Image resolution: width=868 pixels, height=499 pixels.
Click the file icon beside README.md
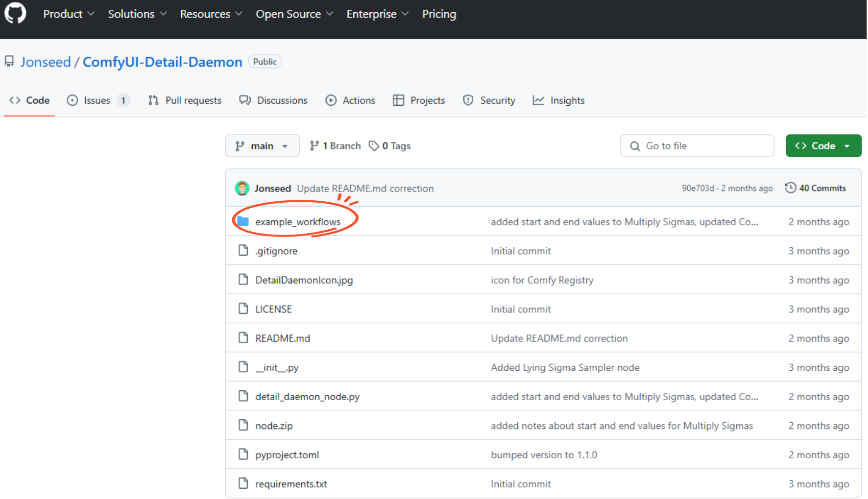(x=243, y=338)
